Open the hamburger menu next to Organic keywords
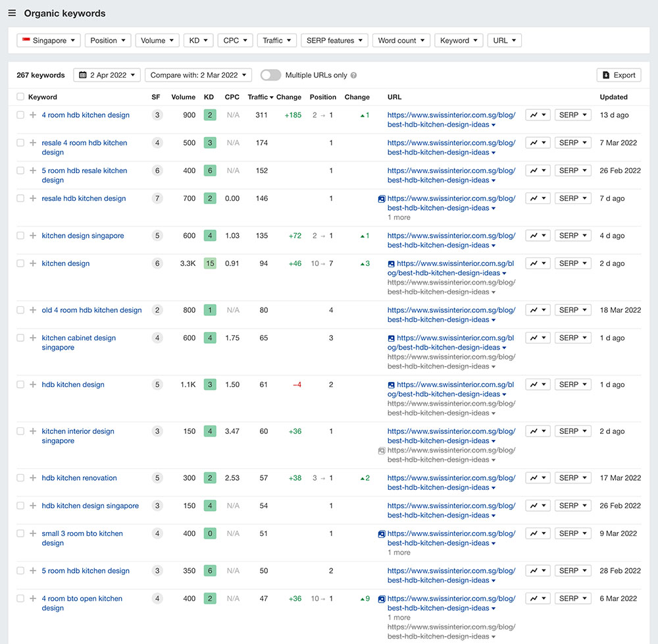Image resolution: width=658 pixels, height=644 pixels. pos(12,13)
